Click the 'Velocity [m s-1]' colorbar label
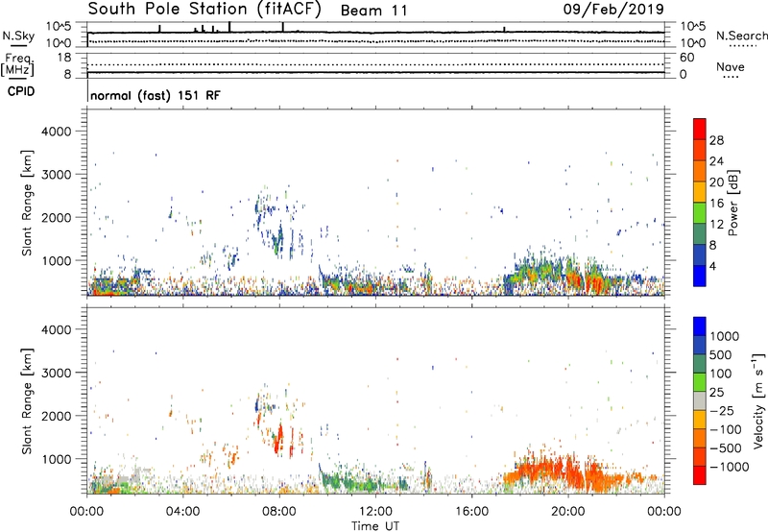The height and width of the screenshot is (532, 768). (x=758, y=400)
